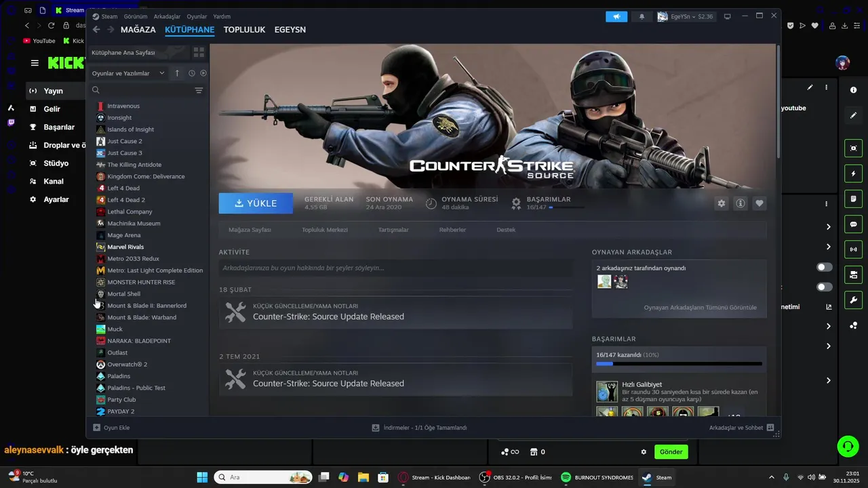The height and width of the screenshot is (488, 868).
Task: Open game settings gear for Counter-Strike Source
Action: [x=722, y=203]
